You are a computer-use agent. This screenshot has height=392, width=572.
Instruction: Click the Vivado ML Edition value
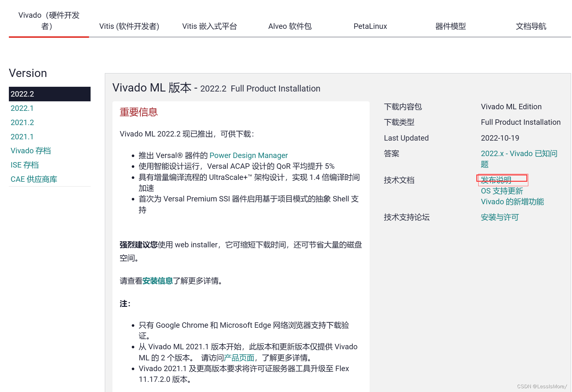point(511,107)
